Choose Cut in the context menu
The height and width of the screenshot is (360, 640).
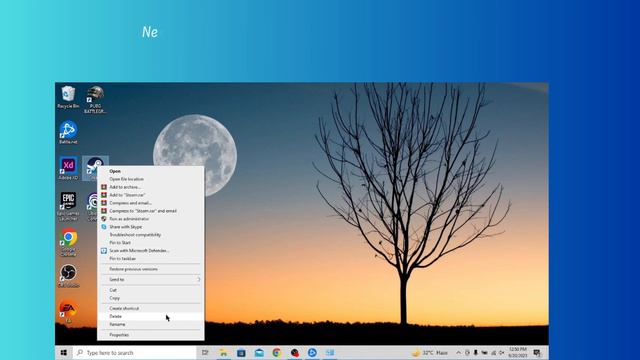coord(150,290)
